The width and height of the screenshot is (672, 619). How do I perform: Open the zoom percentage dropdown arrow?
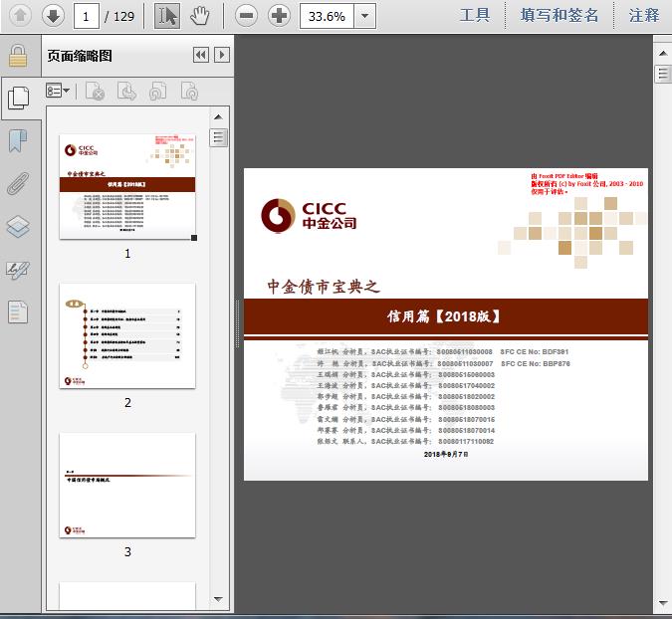pos(364,16)
